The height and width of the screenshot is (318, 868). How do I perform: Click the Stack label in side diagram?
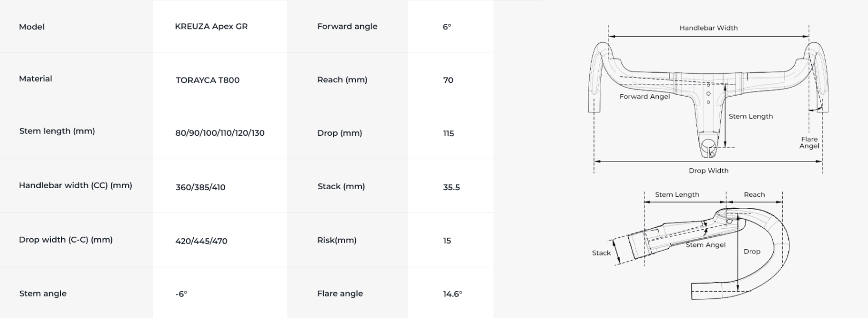tap(601, 253)
